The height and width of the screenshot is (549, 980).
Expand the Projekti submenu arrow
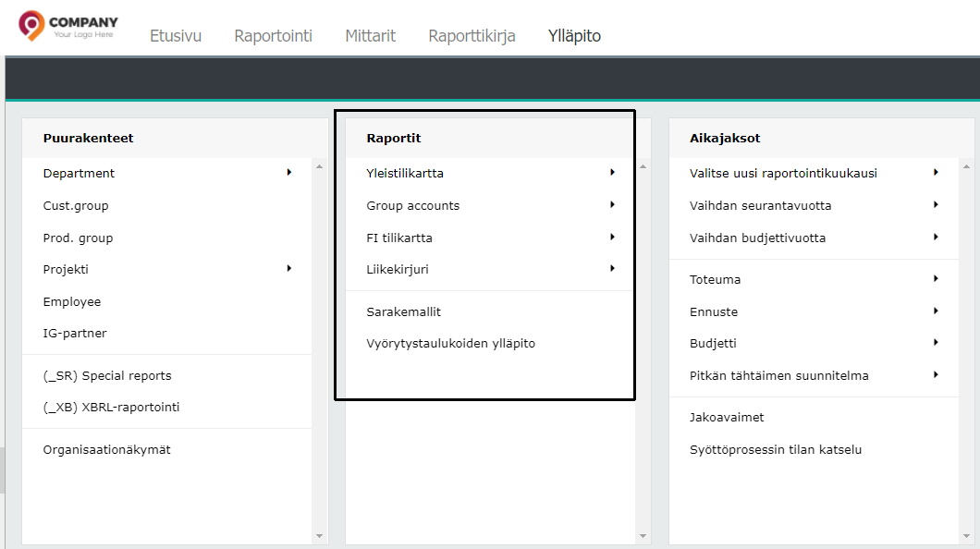[288, 268]
